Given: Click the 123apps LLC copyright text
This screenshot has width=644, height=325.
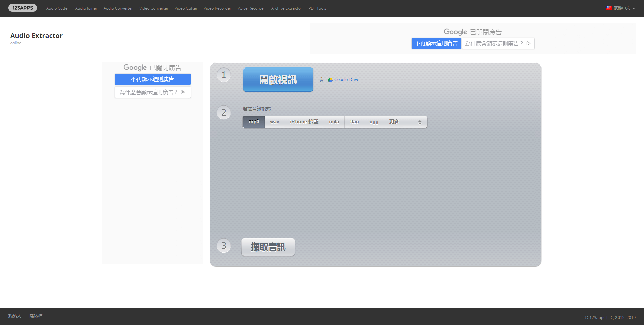Looking at the screenshot, I should [610, 317].
